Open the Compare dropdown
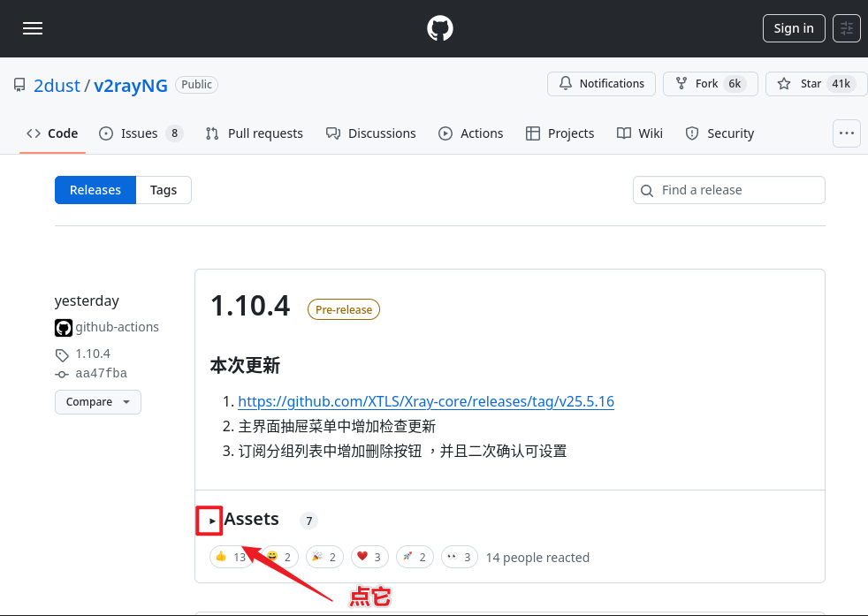Image resolution: width=868 pixels, height=616 pixels. (x=97, y=402)
